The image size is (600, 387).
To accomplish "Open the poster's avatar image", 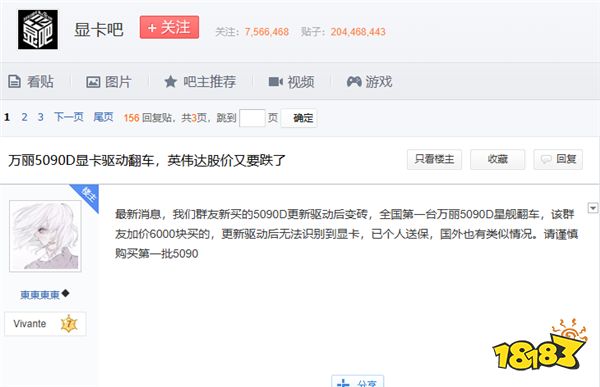I will coord(45,236).
